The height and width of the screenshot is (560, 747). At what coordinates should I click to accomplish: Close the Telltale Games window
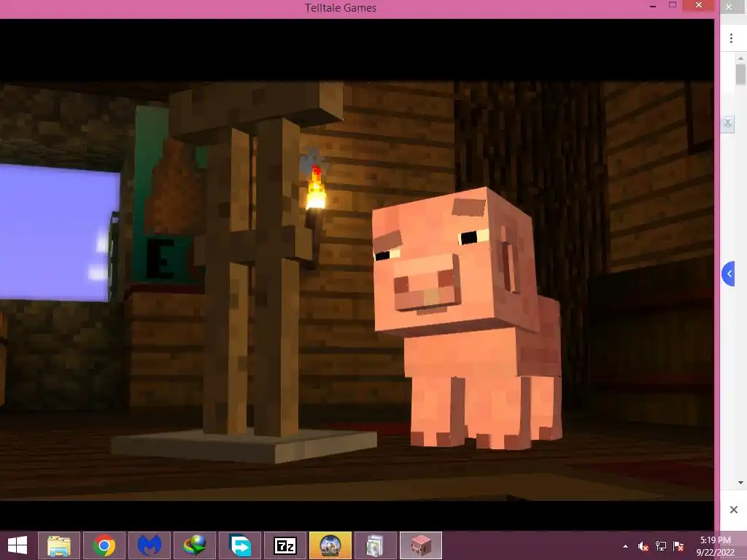pos(698,5)
